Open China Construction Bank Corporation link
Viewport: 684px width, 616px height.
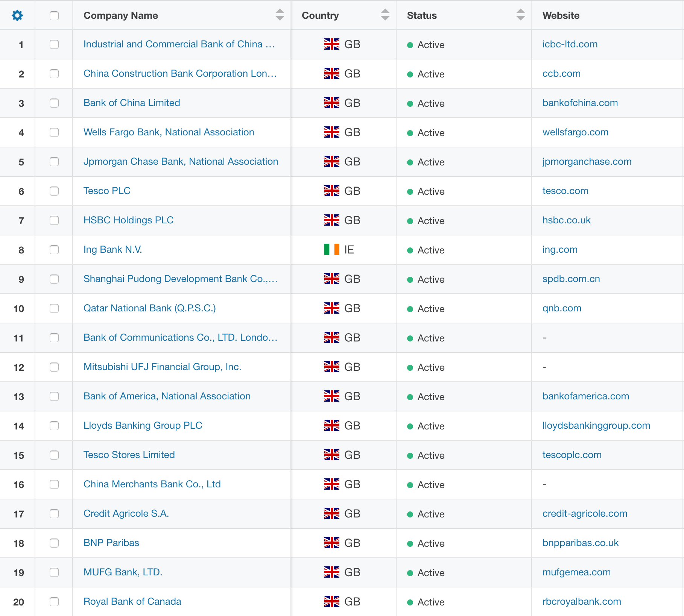(180, 74)
